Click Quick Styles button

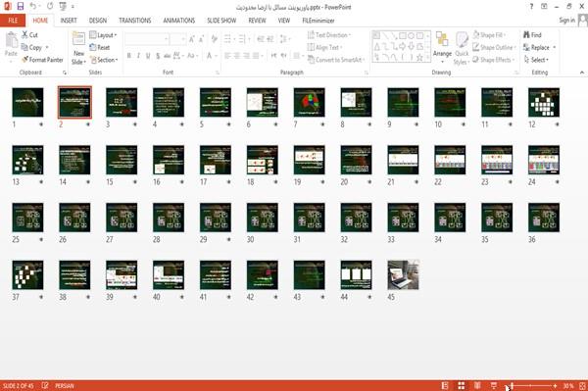pos(462,48)
